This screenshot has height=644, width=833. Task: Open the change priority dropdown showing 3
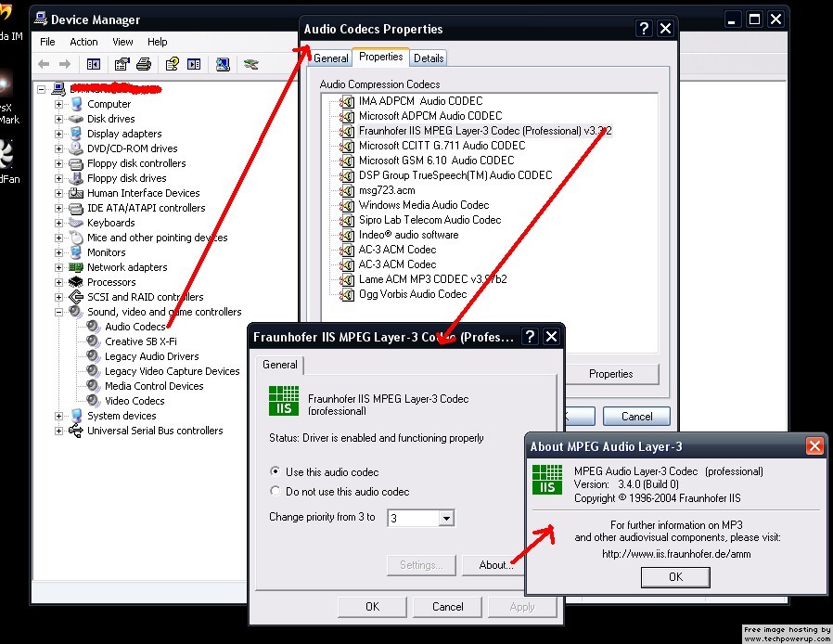tap(447, 518)
